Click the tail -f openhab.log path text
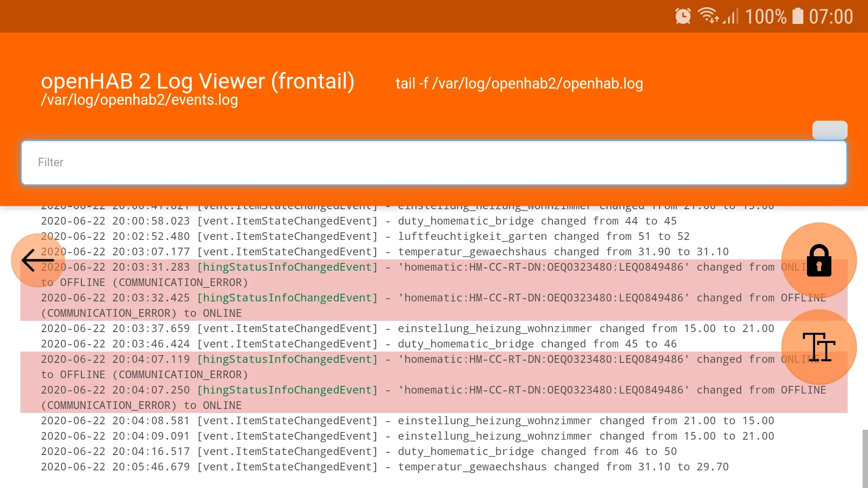 point(519,84)
